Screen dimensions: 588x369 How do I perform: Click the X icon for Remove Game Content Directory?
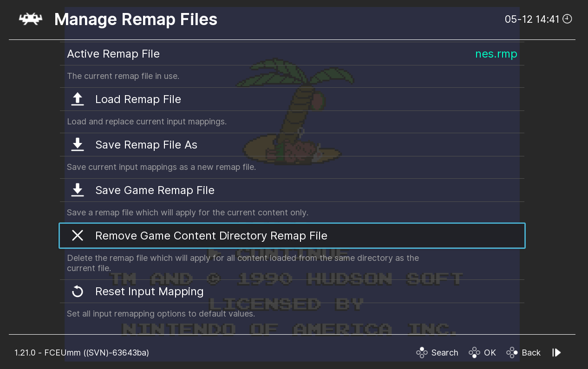tap(78, 236)
